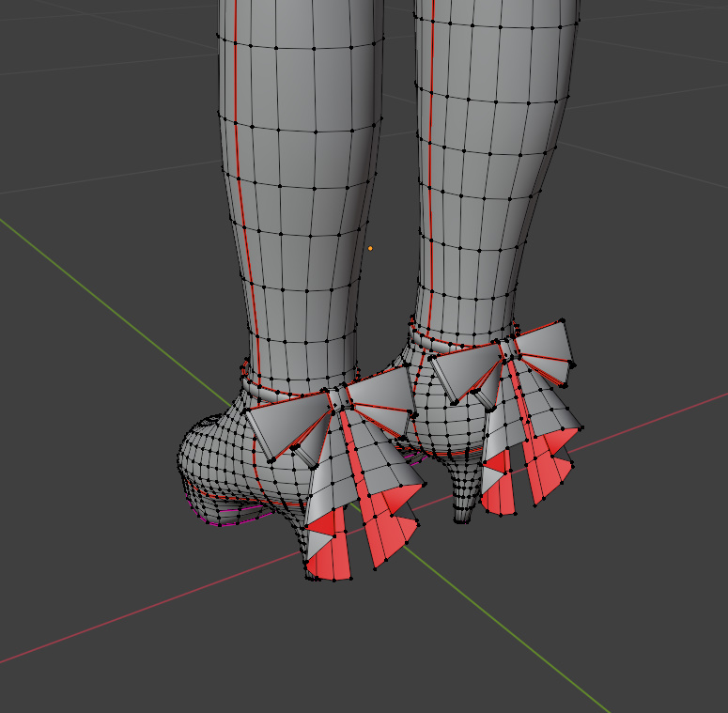Screen dimensions: 728x713
Task: Select the right wing of the left bow
Action: [380, 398]
